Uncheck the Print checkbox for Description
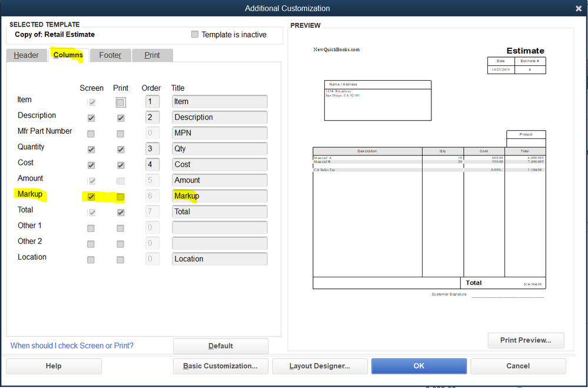This screenshot has width=588, height=388. [x=121, y=118]
